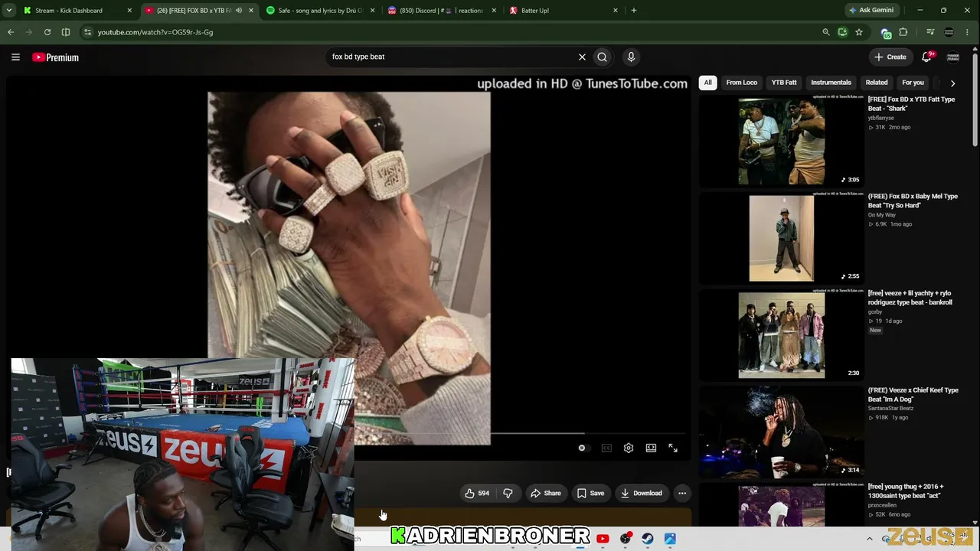Download this video

pos(642,493)
